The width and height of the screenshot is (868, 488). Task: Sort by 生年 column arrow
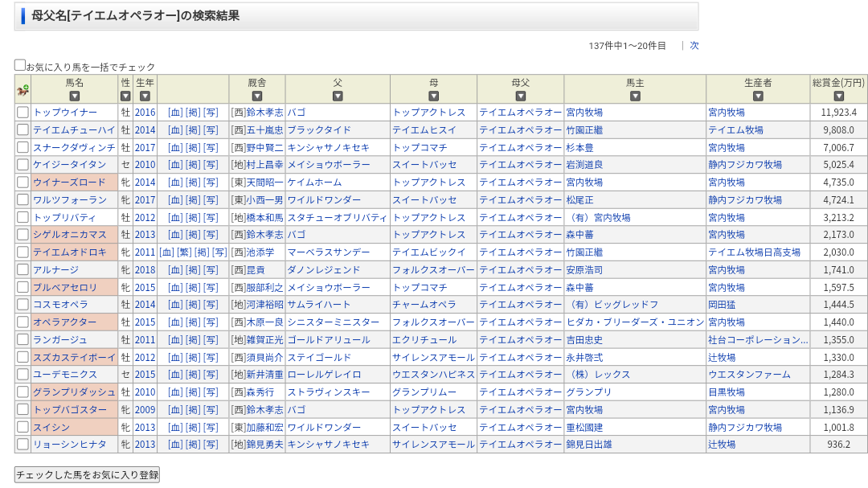[x=145, y=96]
